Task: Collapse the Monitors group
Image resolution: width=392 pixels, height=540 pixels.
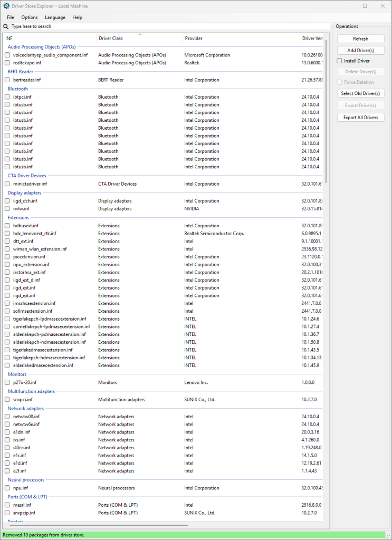Action: click(x=17, y=374)
